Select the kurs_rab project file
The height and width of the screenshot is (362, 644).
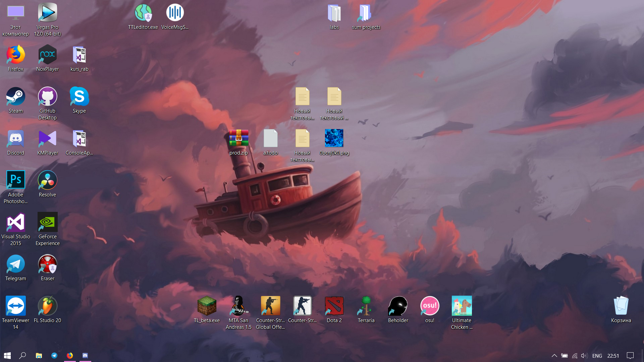click(79, 59)
